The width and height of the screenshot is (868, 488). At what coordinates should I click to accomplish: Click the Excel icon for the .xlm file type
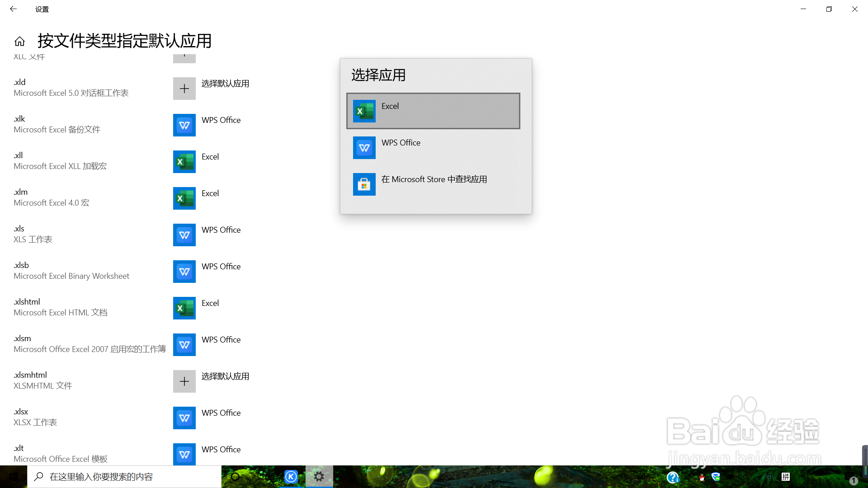pyautogui.click(x=184, y=198)
